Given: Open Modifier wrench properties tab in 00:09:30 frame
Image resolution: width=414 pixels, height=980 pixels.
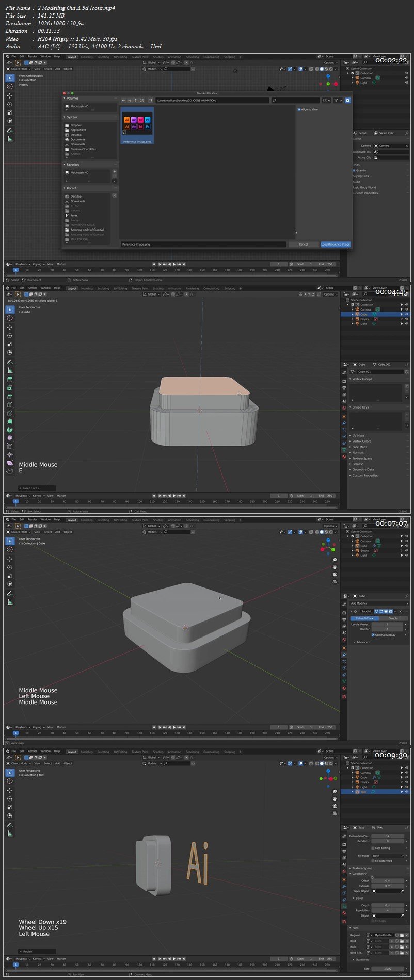Looking at the screenshot, I should [344, 886].
